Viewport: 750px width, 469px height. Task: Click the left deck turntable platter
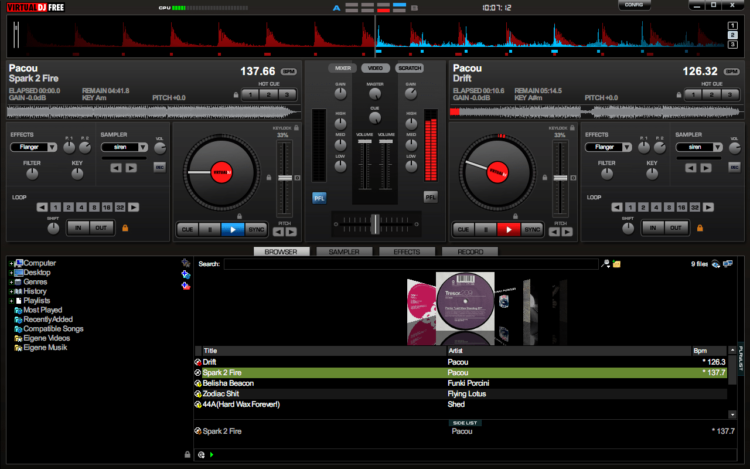[x=221, y=173]
